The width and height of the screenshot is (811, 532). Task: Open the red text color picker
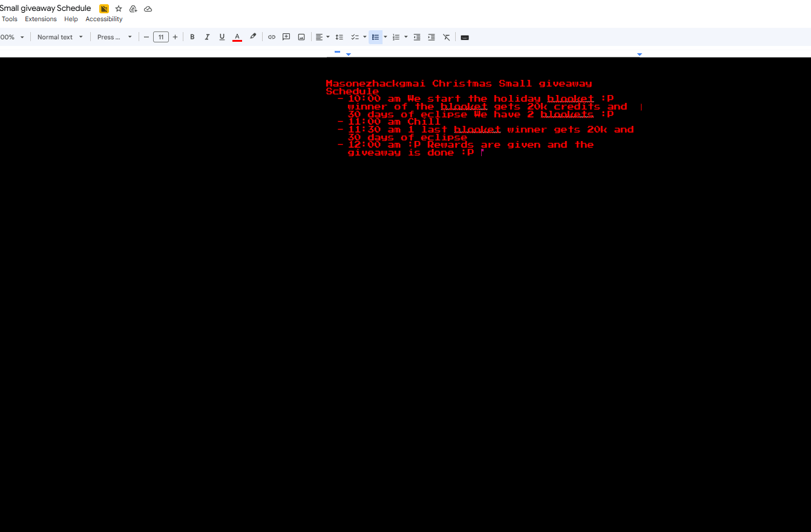pyautogui.click(x=237, y=38)
